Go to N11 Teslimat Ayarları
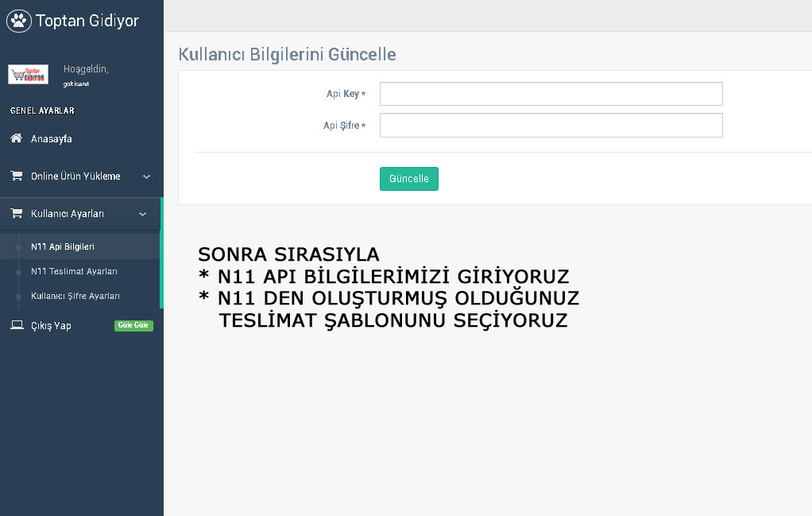Screen dimensions: 812x516 point(74,272)
